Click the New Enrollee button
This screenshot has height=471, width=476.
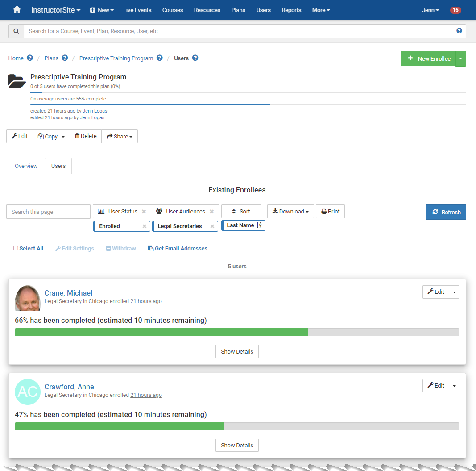click(x=428, y=58)
